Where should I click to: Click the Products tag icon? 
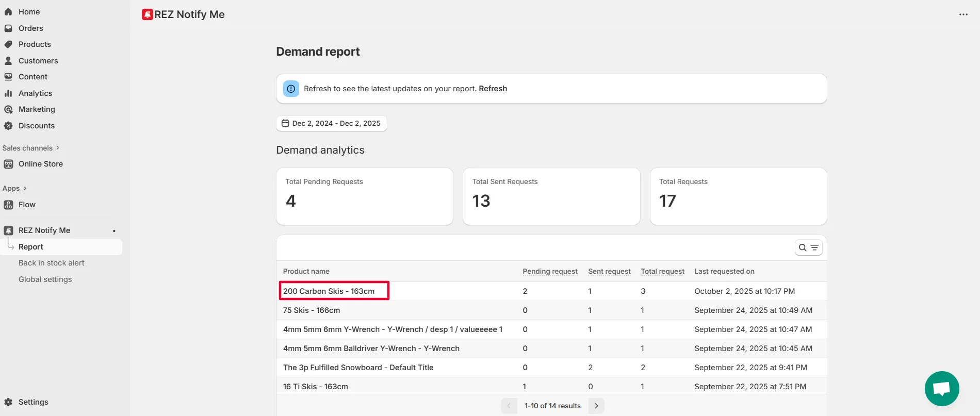8,44
